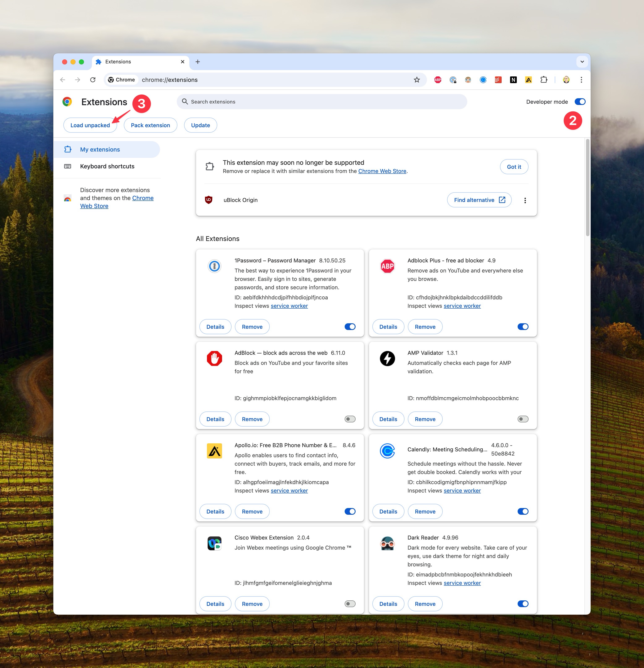Remove the AdBlock extension

tap(252, 419)
